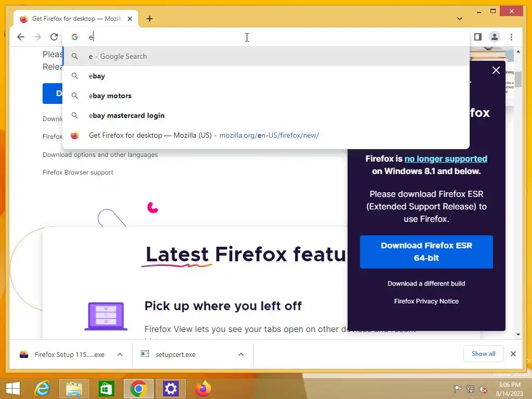Click the Chrome taskbar icon
Screen dimensions: 532x399
138,389
